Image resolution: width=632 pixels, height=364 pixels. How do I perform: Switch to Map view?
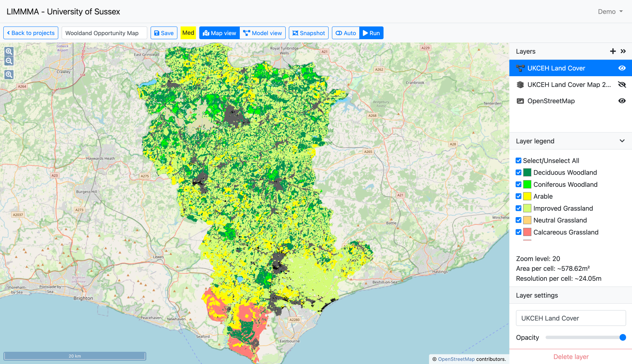point(219,33)
